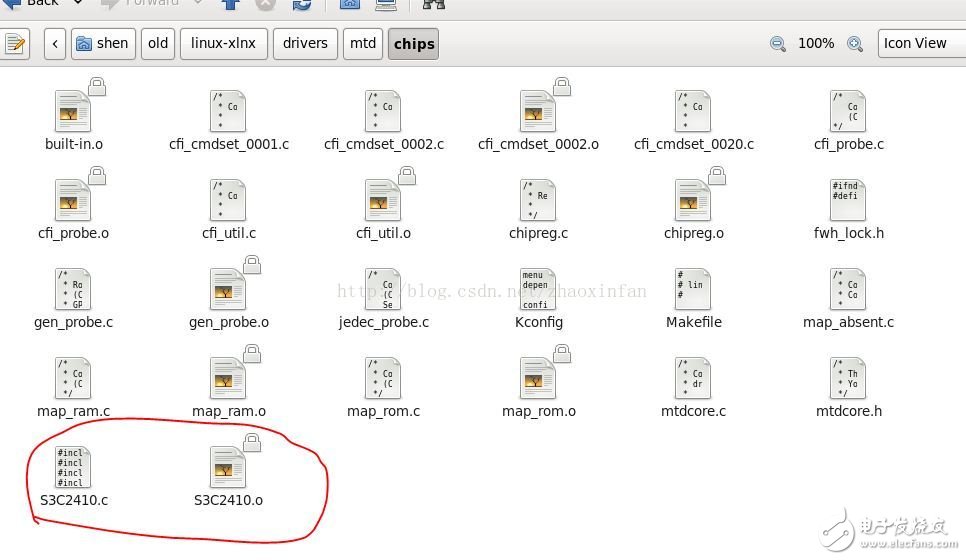Open the Kconfig file
966x560 pixels.
click(x=538, y=290)
